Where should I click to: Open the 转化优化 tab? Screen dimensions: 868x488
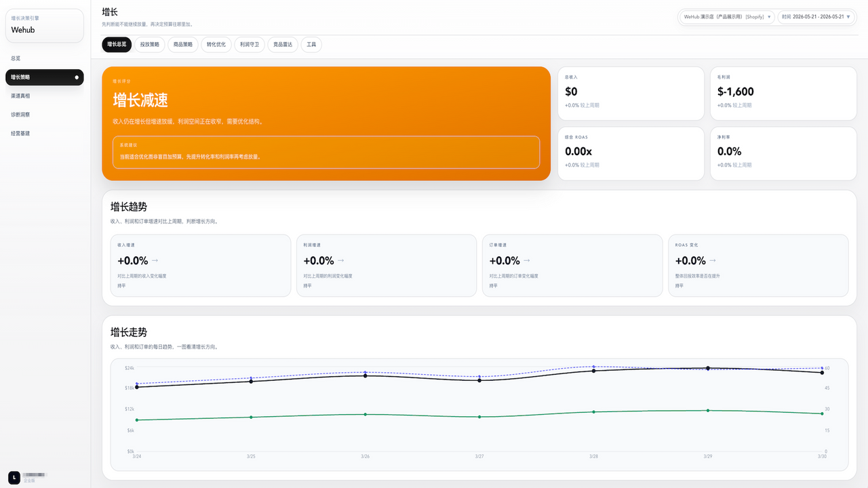click(216, 45)
